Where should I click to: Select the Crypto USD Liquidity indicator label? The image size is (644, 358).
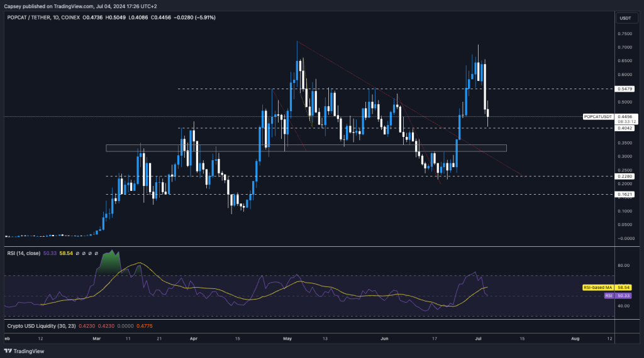coord(38,325)
